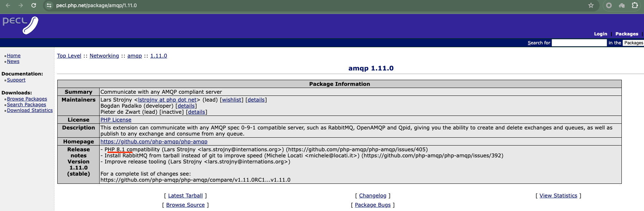Open Browse Source link
Image resolution: width=644 pixels, height=211 pixels.
(185, 205)
